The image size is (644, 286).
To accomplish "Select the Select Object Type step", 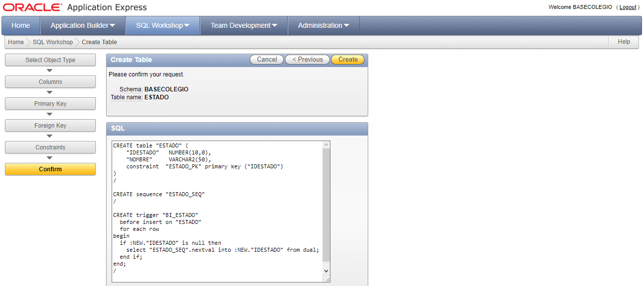I will [x=50, y=60].
